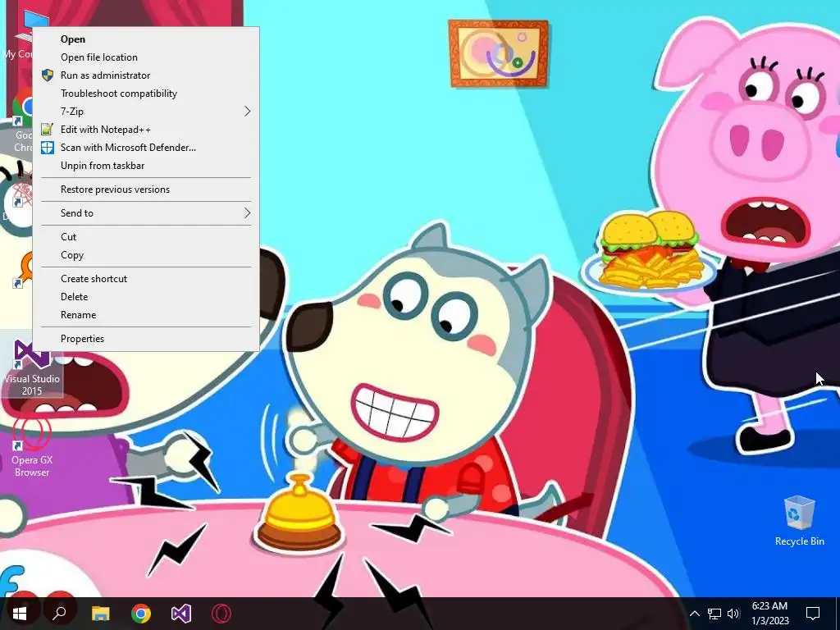Open File Explorer from the taskbar
The height and width of the screenshot is (630, 840).
click(x=100, y=614)
